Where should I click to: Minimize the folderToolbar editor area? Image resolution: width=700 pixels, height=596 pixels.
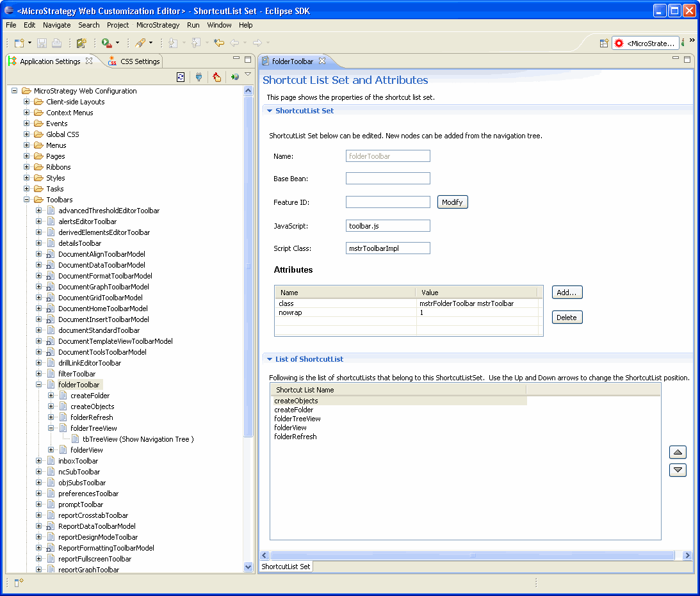676,58
